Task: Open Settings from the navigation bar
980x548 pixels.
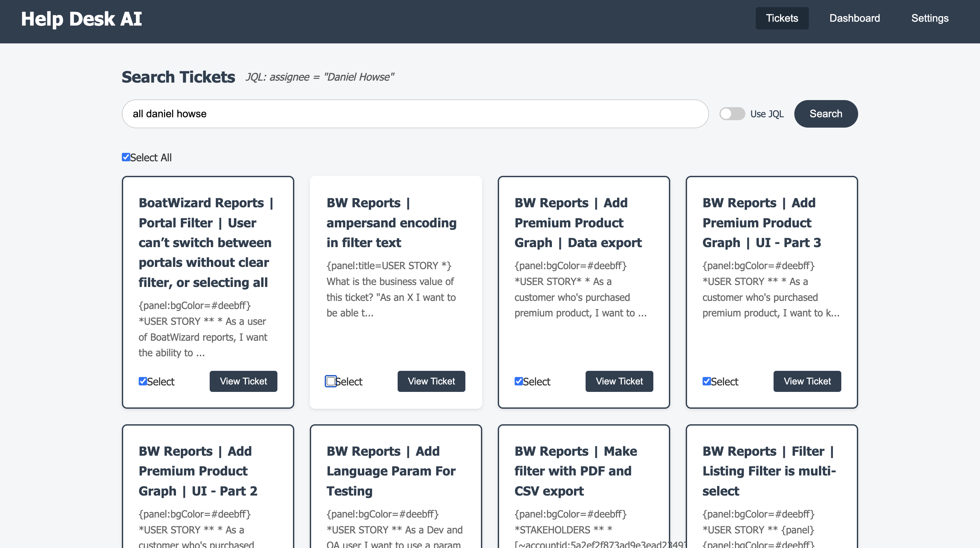Action: 929,18
